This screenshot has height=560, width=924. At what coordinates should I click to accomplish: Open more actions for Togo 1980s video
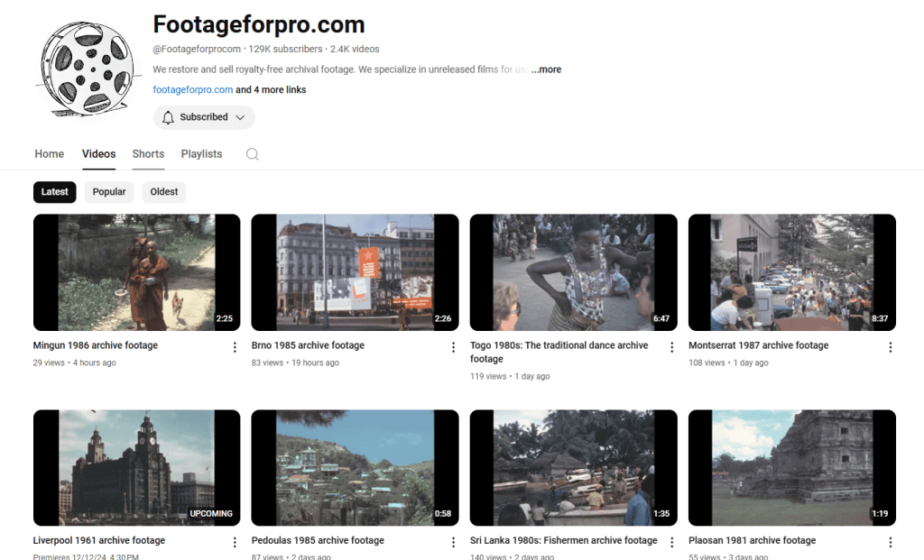[x=671, y=347]
